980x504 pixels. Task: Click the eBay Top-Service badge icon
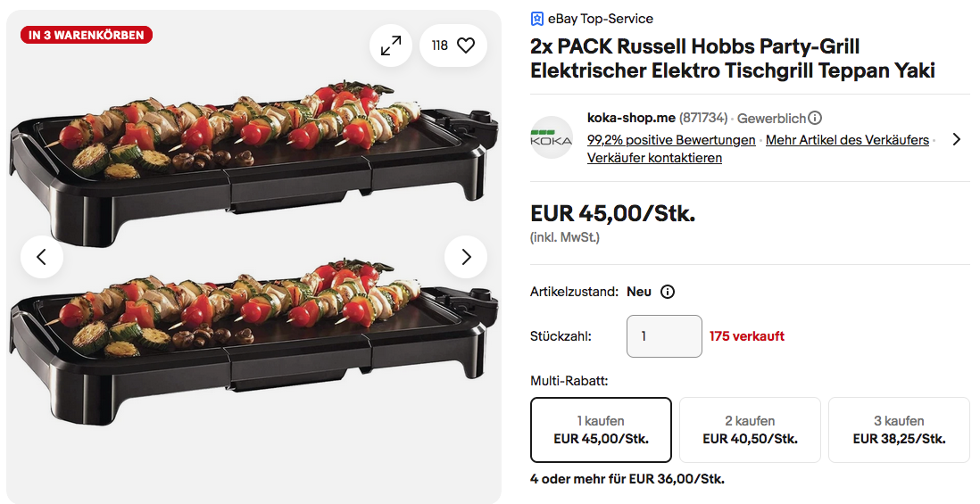(537, 19)
